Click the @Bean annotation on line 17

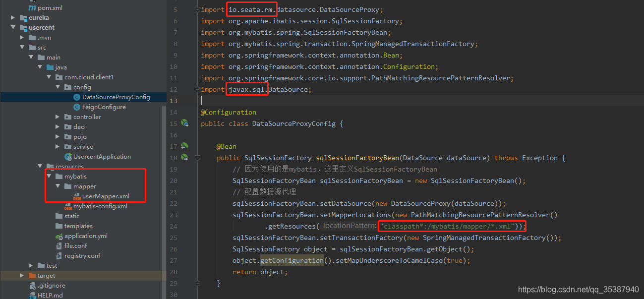point(227,146)
